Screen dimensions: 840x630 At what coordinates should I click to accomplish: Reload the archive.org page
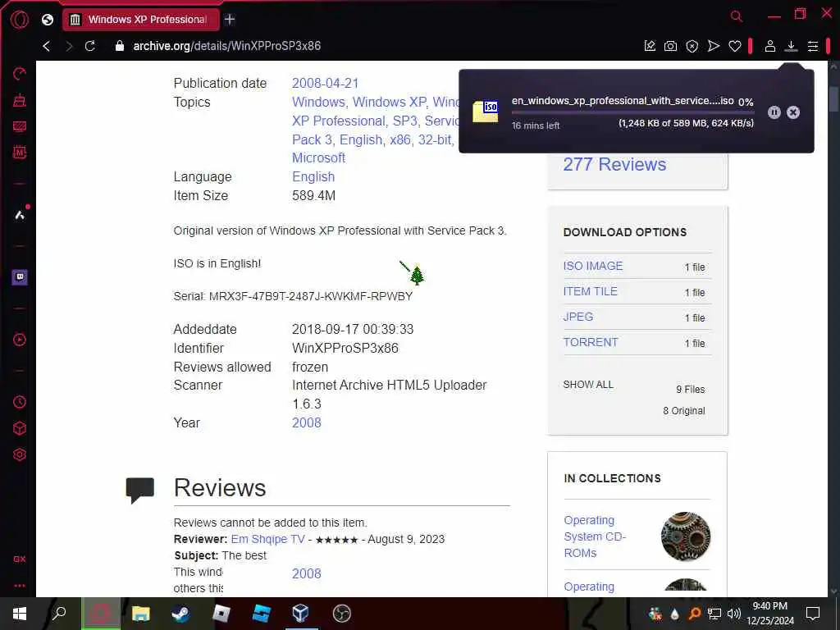point(90,46)
